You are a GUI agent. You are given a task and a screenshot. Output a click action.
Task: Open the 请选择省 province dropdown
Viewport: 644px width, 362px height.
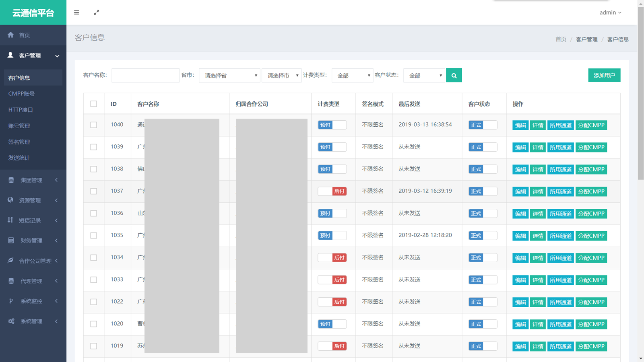(229, 76)
